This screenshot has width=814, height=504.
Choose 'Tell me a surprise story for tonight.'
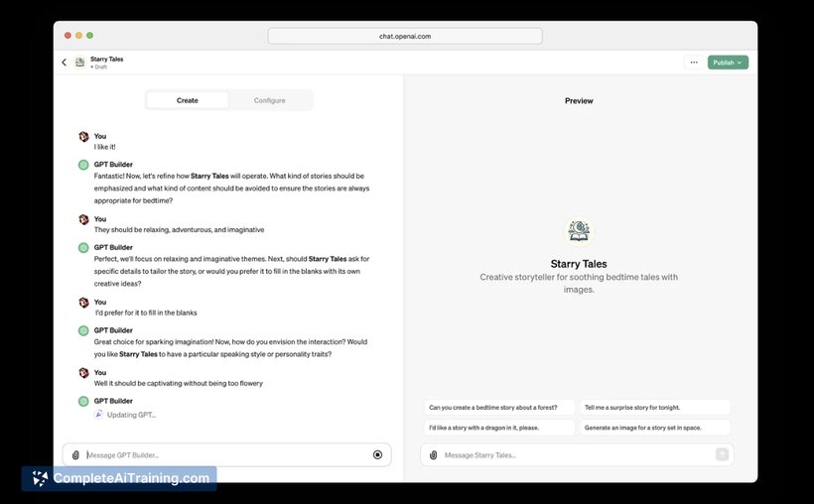(x=654, y=408)
